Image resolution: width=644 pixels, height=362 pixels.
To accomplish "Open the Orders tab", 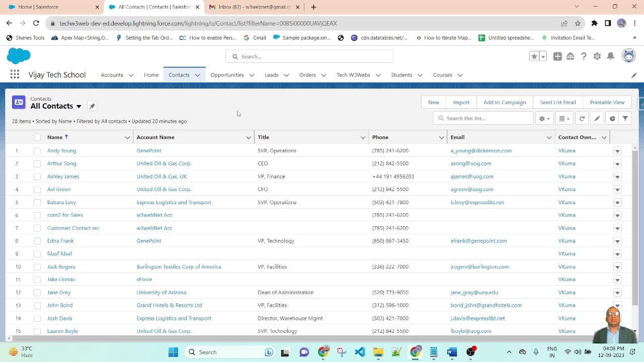I will click(x=307, y=75).
